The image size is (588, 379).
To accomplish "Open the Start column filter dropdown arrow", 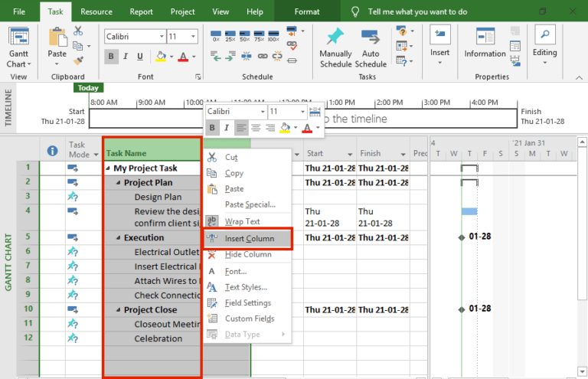I will (350, 154).
